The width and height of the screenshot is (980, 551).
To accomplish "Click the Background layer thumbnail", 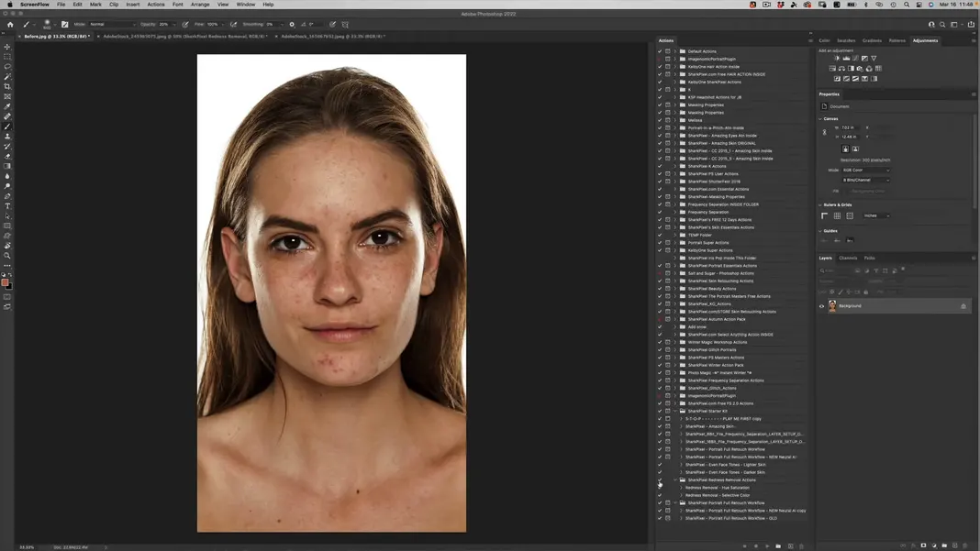I will pos(832,306).
